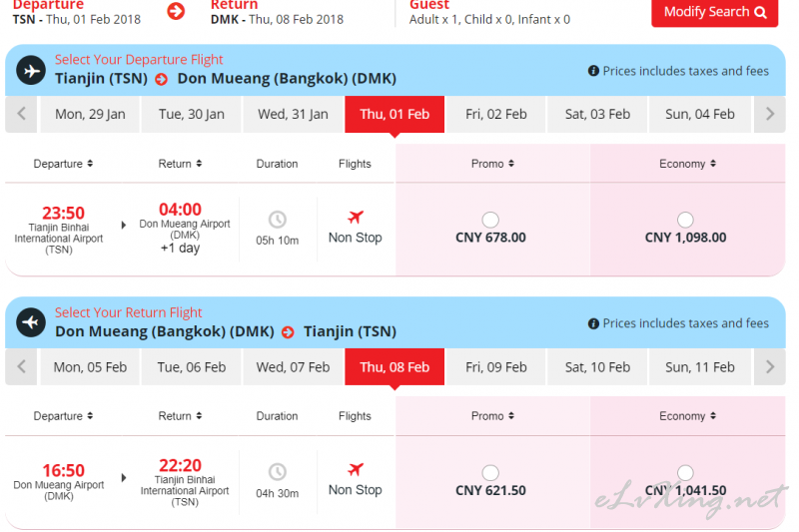Click the info icon beside departure price note
The image size is (799, 532).
[593, 71]
